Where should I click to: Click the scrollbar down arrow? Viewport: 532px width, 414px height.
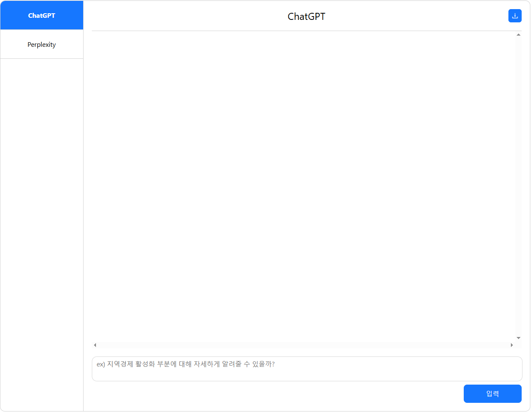(518, 337)
